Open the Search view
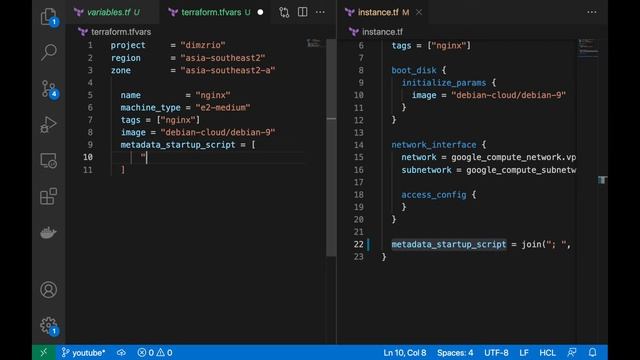640x360 pixels. (49, 52)
